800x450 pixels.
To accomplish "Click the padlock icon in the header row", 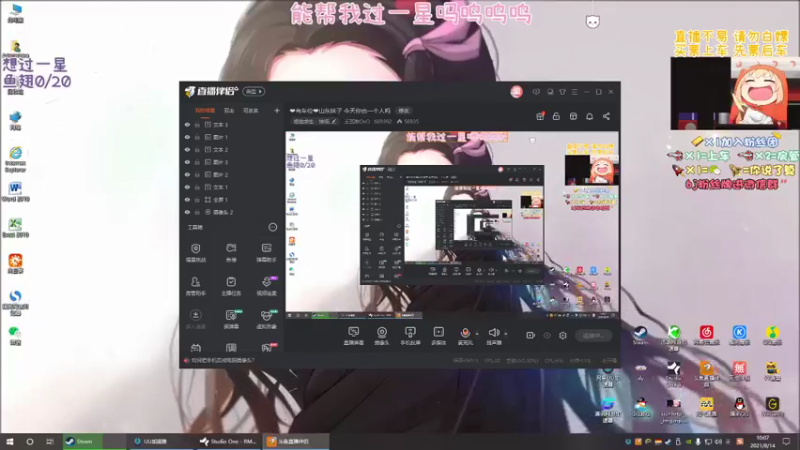I will pos(556,116).
